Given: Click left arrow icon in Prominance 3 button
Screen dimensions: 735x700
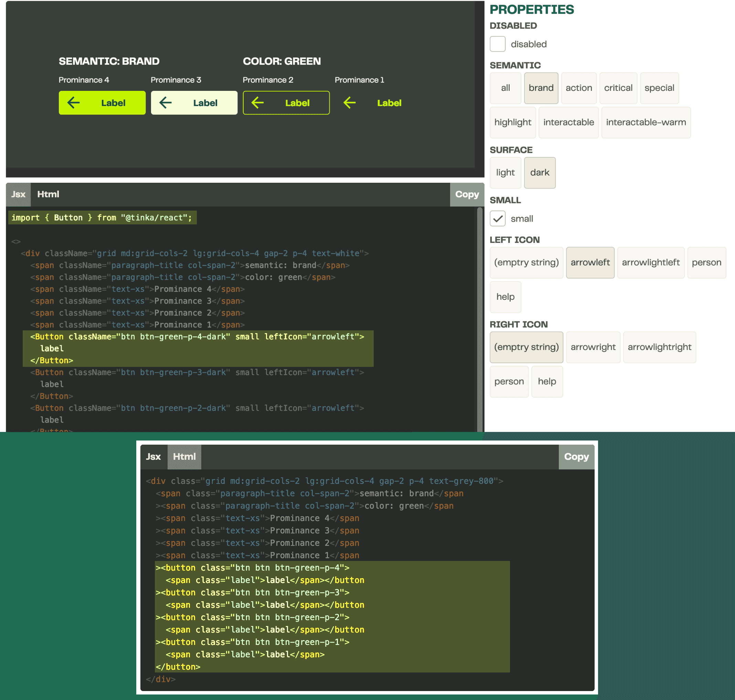Looking at the screenshot, I should (x=165, y=103).
